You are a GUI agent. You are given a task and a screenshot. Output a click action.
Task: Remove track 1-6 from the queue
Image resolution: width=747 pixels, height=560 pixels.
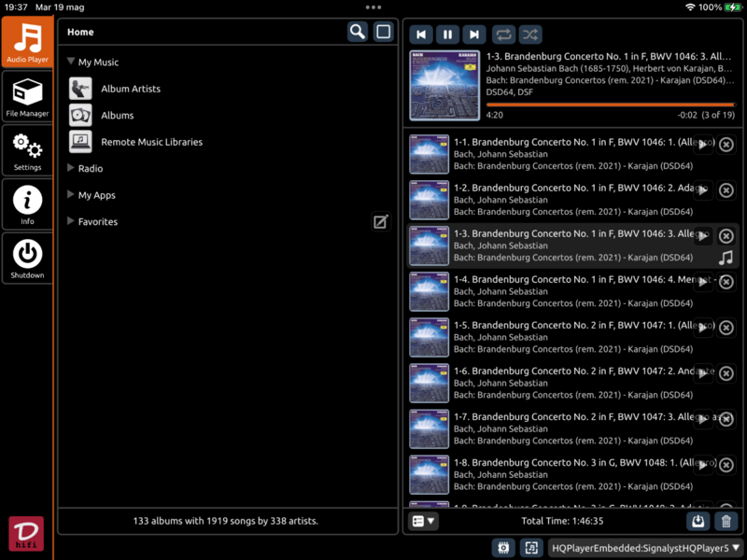click(726, 372)
